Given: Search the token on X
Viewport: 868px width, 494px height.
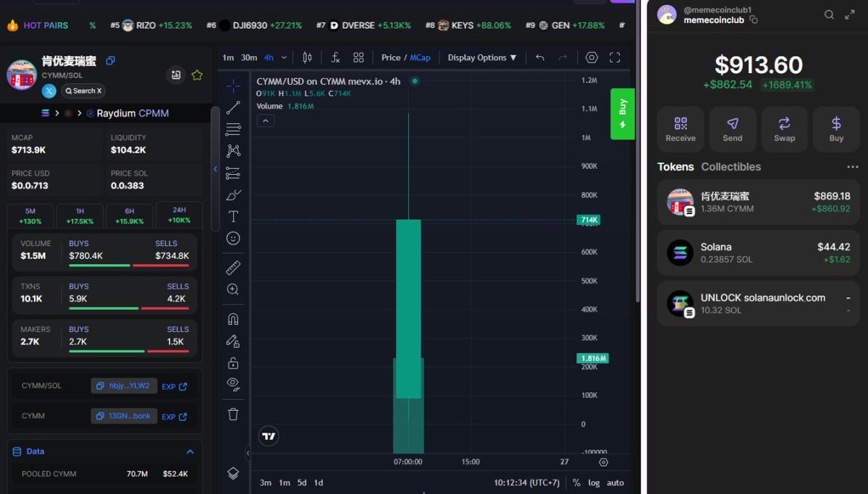Looking at the screenshot, I should click(83, 90).
